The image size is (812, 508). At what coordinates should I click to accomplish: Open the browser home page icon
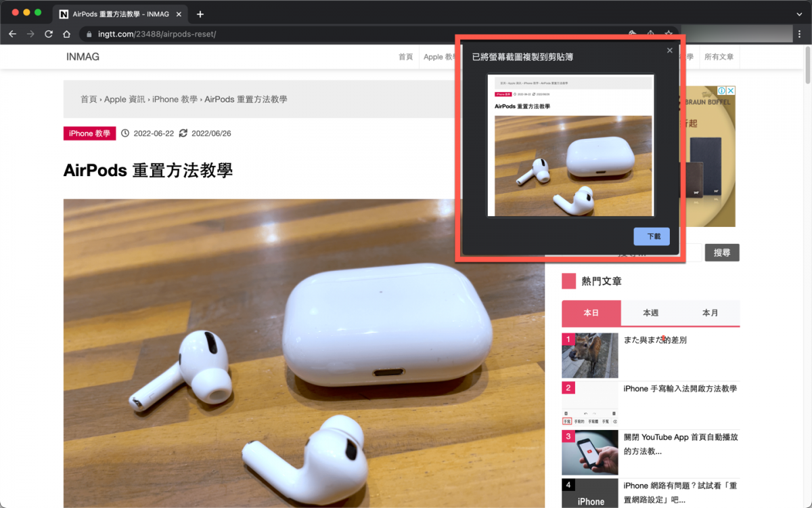[66, 34]
